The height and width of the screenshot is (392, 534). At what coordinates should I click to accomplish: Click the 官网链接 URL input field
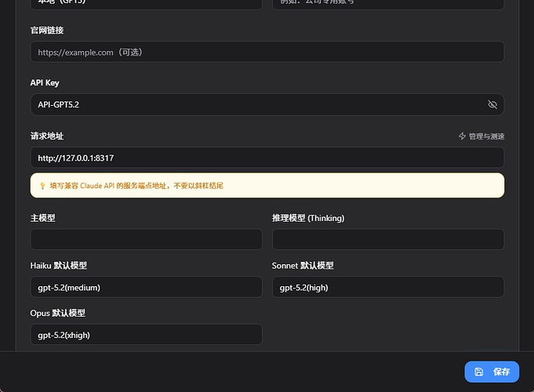(x=267, y=52)
